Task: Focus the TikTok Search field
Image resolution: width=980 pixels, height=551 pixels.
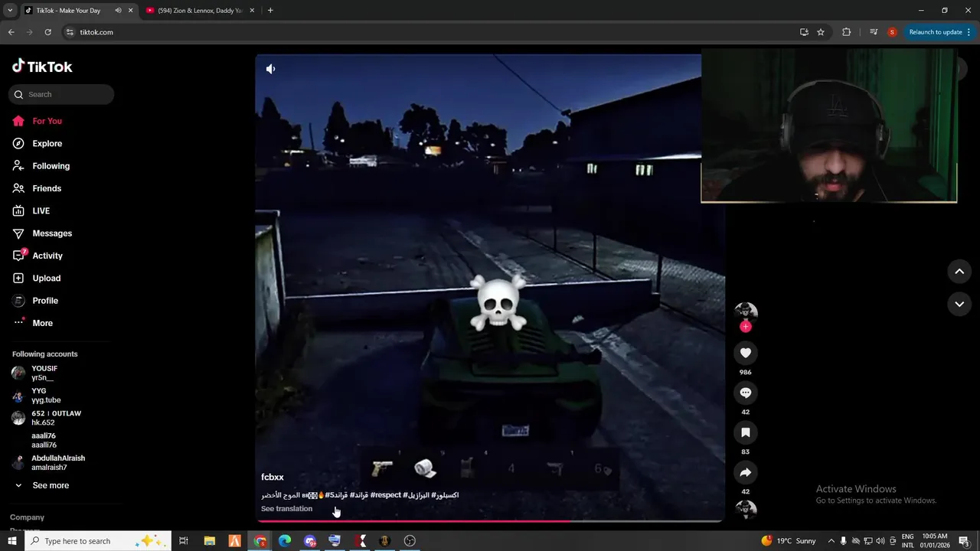Action: pos(61,94)
